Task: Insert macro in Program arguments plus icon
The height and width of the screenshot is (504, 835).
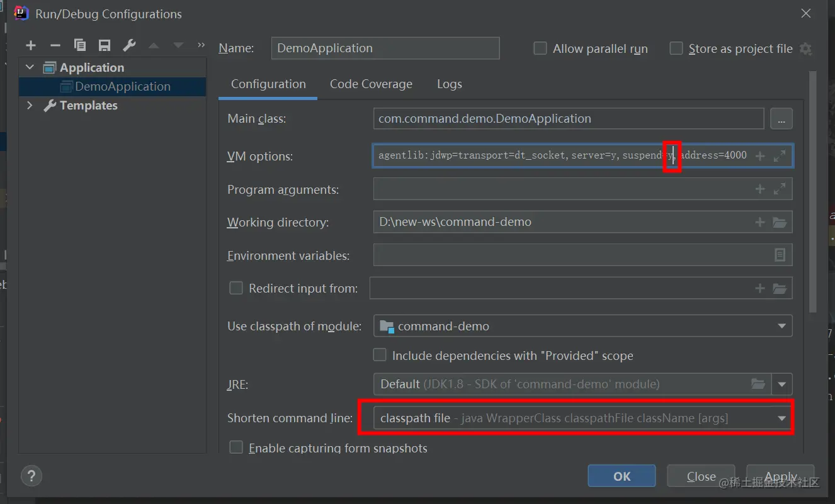Action: [760, 189]
